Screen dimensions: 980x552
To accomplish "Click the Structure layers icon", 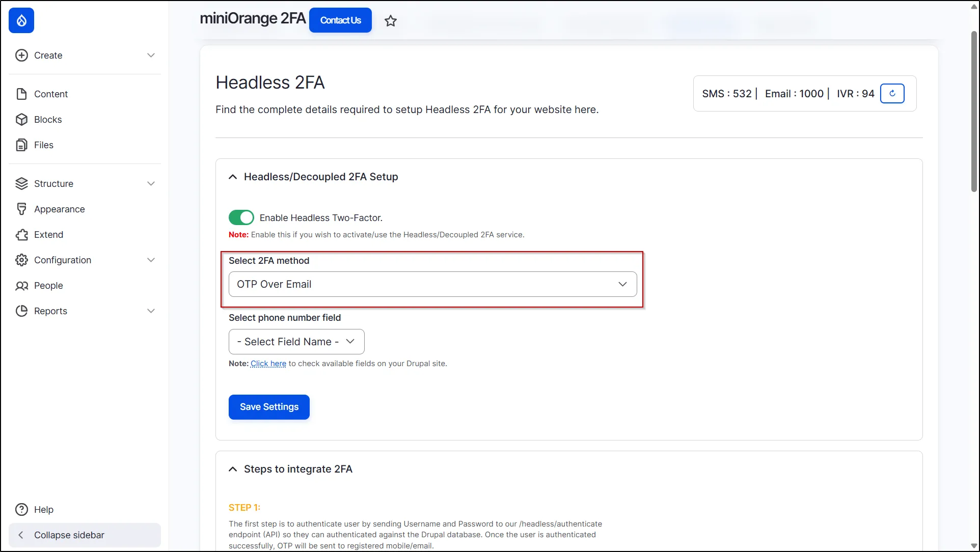I will point(21,184).
